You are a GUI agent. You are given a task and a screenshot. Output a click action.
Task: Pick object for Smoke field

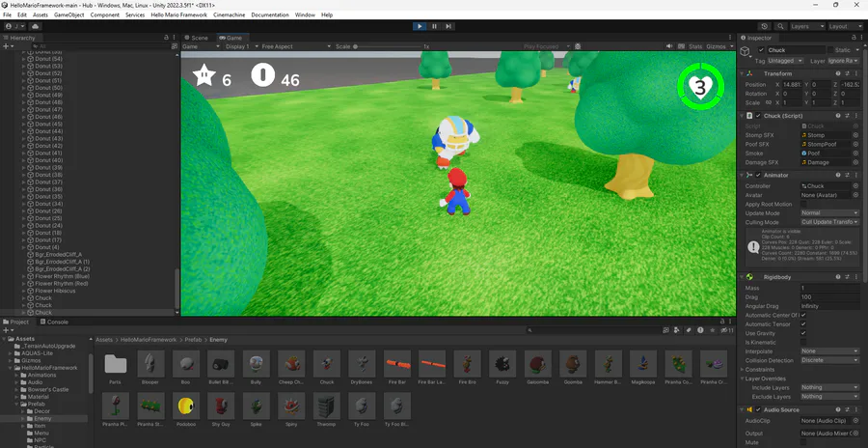(855, 153)
